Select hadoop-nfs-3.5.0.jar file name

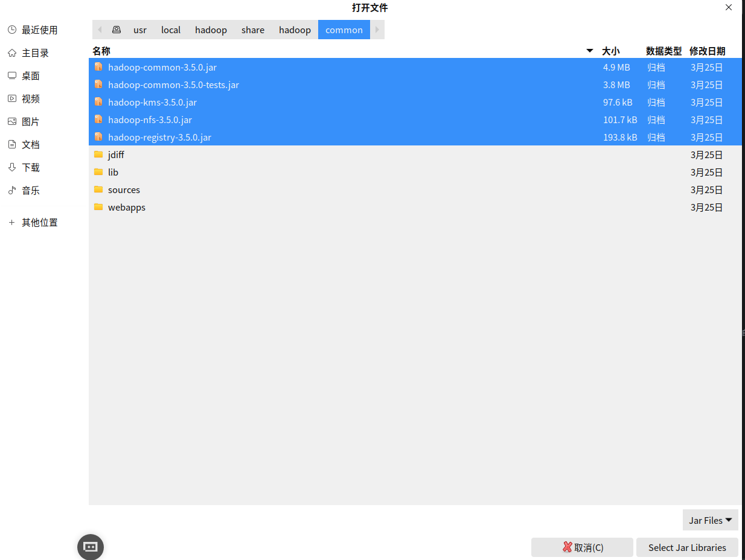(150, 119)
